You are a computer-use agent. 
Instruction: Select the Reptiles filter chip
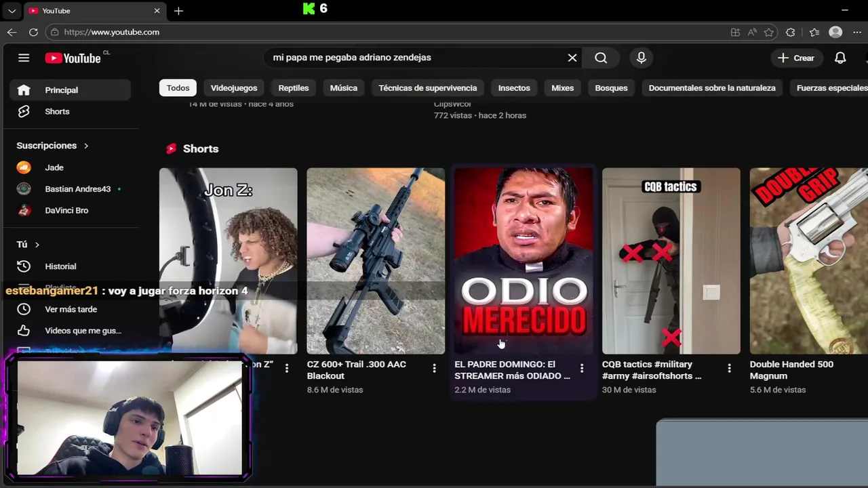pos(293,87)
